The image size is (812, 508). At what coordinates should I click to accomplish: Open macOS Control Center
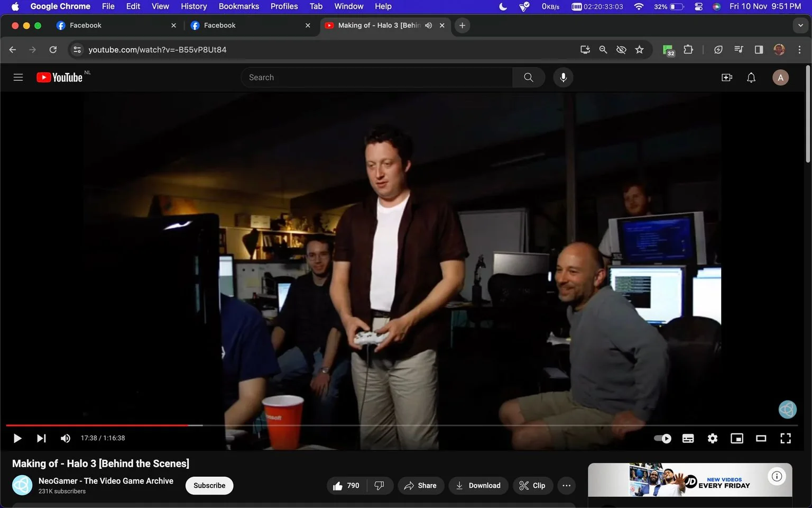(698, 6)
